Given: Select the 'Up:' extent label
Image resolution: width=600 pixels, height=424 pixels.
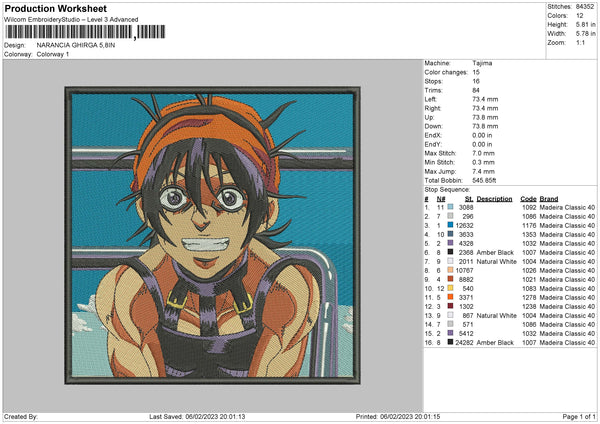Looking at the screenshot, I should pos(429,117).
